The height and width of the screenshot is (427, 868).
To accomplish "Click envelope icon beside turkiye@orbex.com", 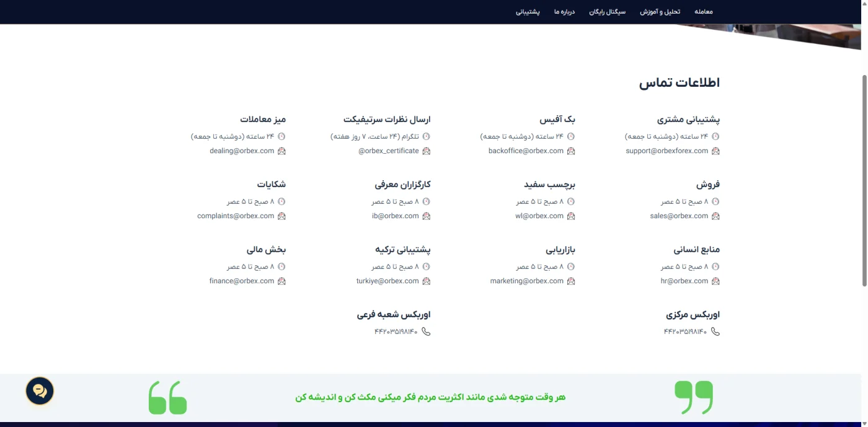I will coord(426,281).
